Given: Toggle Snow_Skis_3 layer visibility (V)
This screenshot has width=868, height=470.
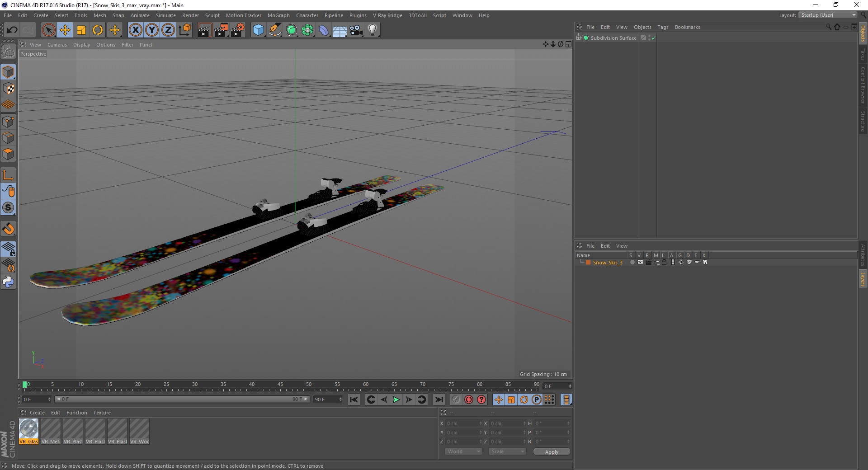Looking at the screenshot, I should [x=640, y=262].
